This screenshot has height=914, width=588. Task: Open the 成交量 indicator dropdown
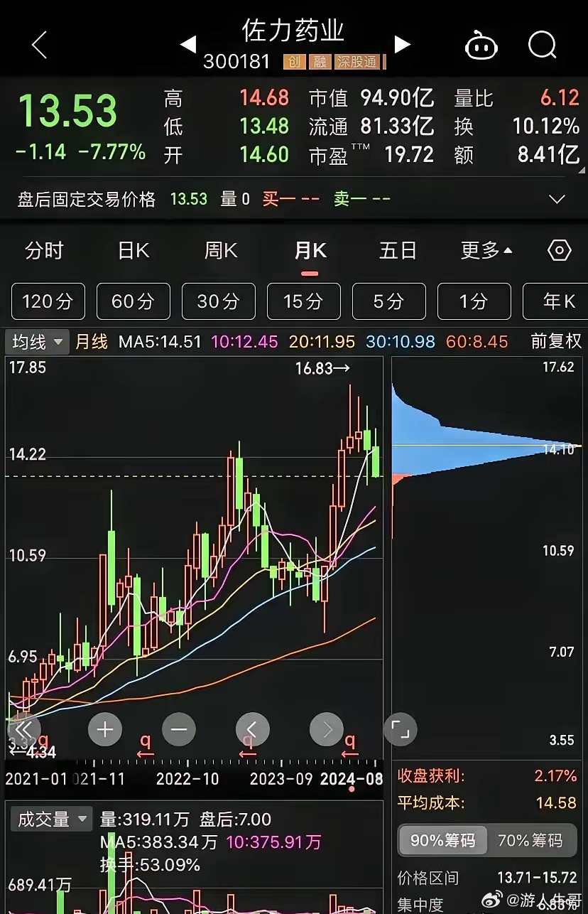click(50, 819)
